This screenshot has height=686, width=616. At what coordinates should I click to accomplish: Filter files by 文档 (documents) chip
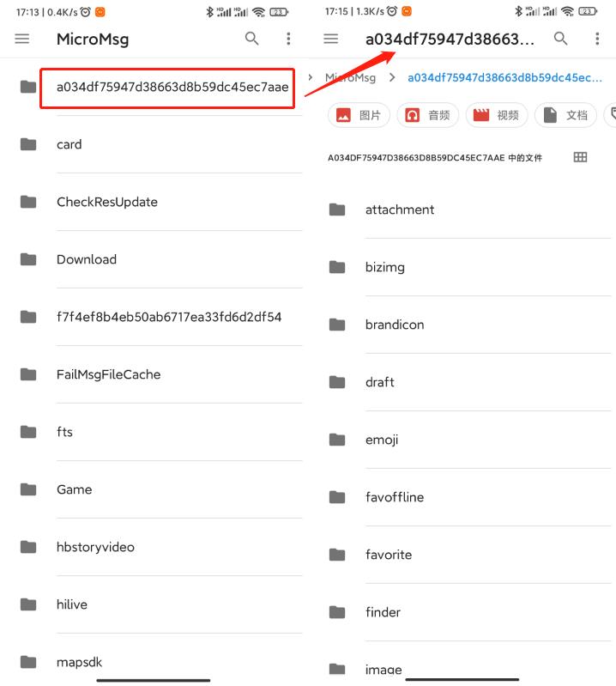click(565, 115)
